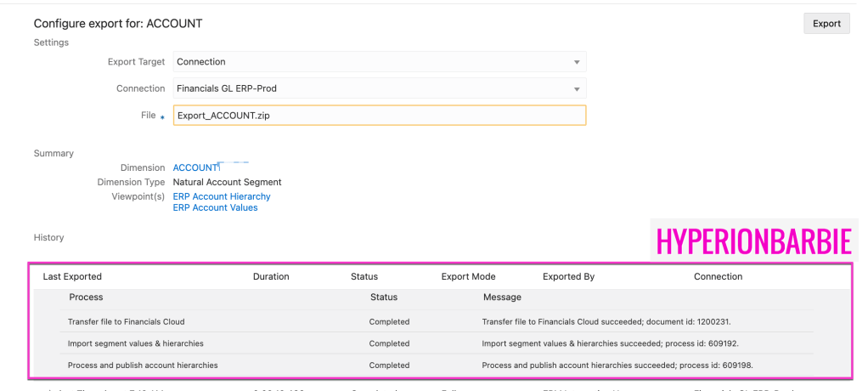
Task: Click the message containing document id 1200231
Action: (x=606, y=322)
